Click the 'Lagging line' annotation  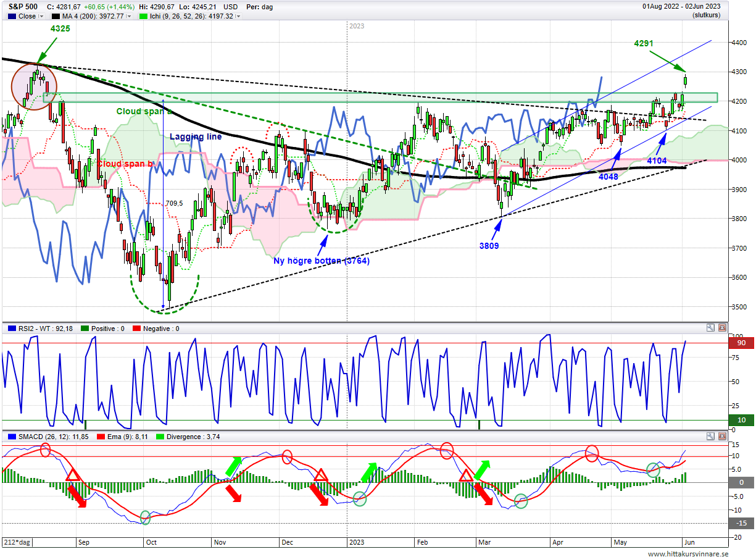pyautogui.click(x=196, y=136)
